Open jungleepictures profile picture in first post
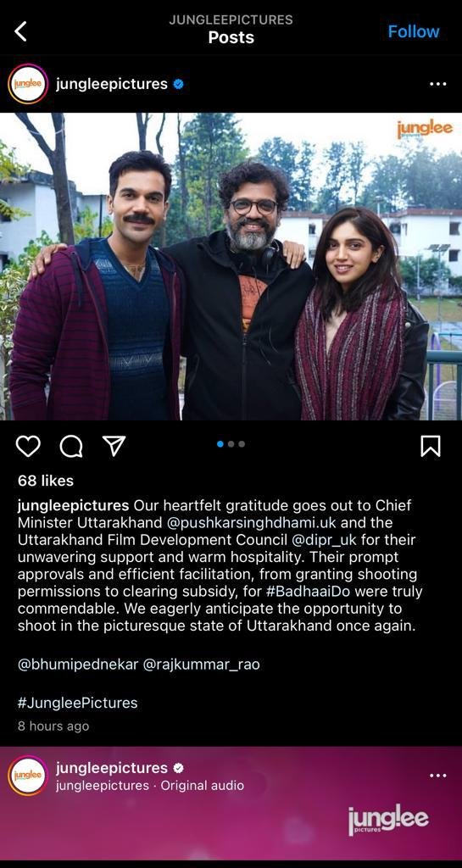Image resolution: width=462 pixels, height=868 pixels. tap(28, 84)
